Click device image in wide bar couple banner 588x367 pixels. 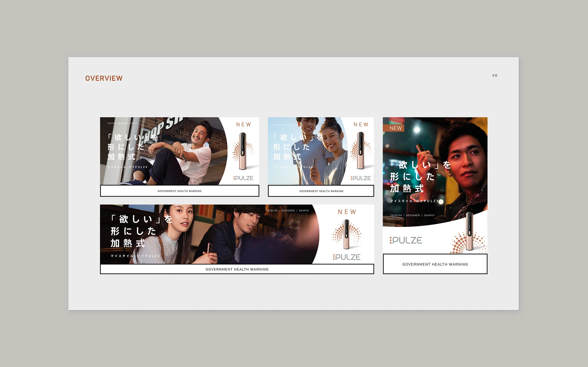pos(346,234)
